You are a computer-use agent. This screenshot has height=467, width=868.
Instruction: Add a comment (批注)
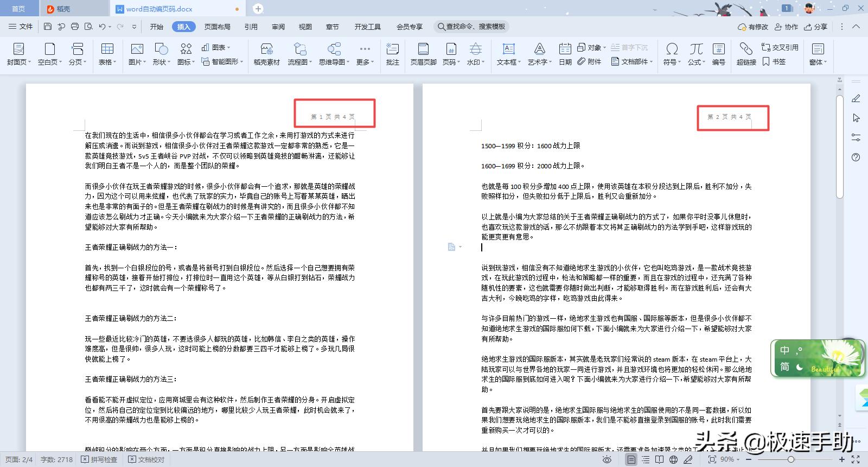(x=392, y=54)
